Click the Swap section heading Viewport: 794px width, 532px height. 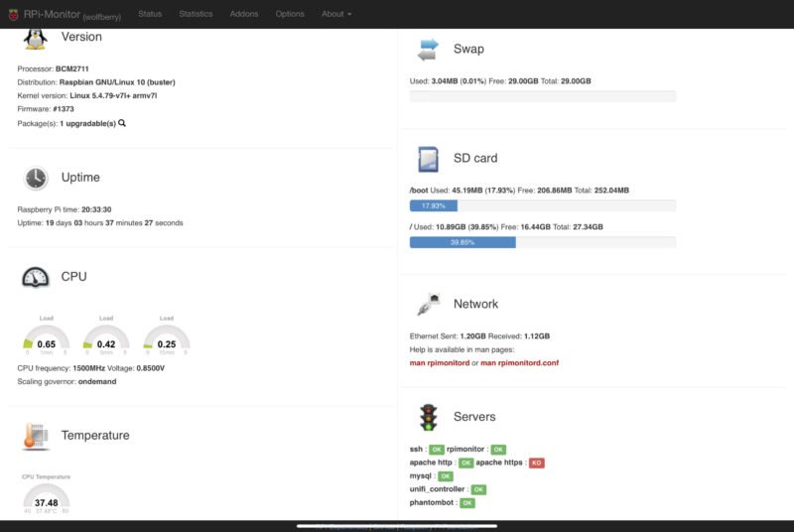(x=468, y=49)
